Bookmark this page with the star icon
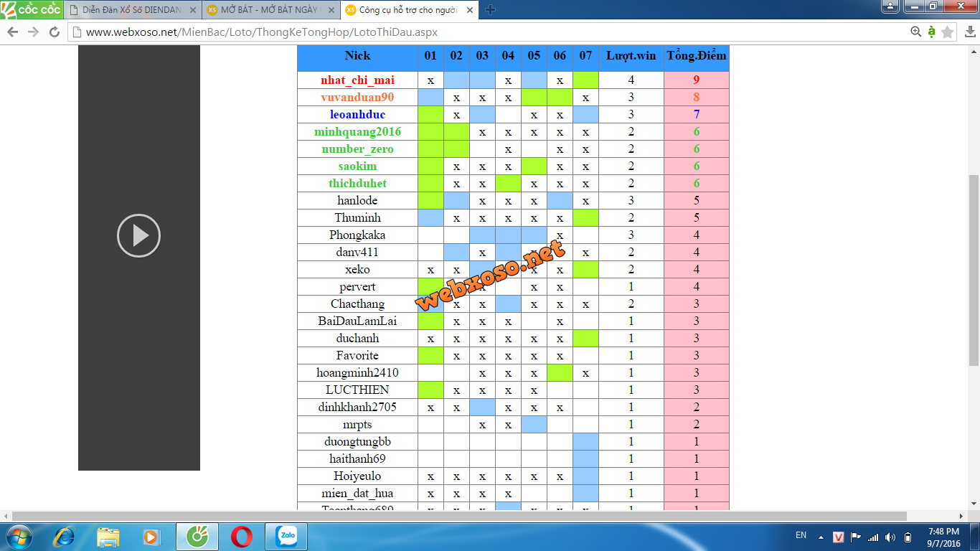Viewport: 980px width, 551px height. pos(947,32)
